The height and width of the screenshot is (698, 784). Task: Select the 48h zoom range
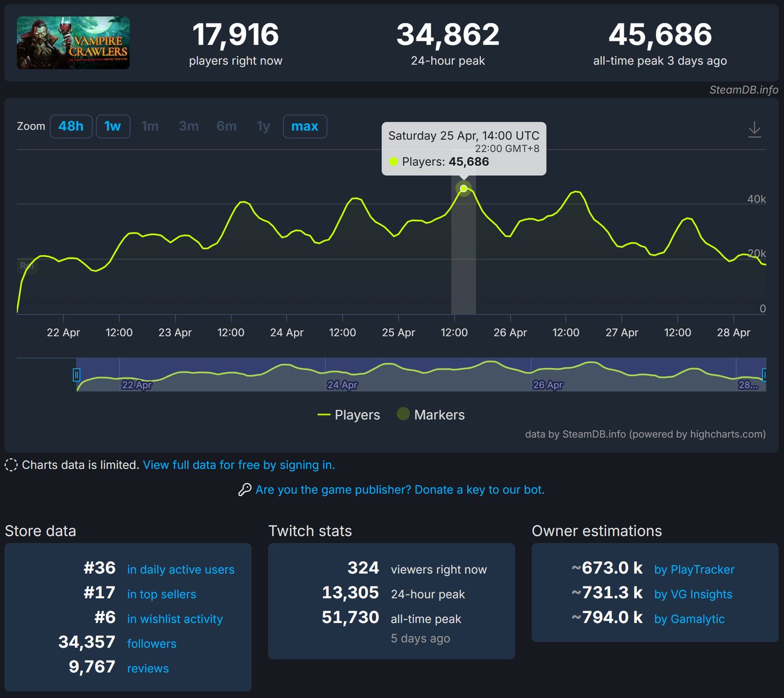point(71,127)
